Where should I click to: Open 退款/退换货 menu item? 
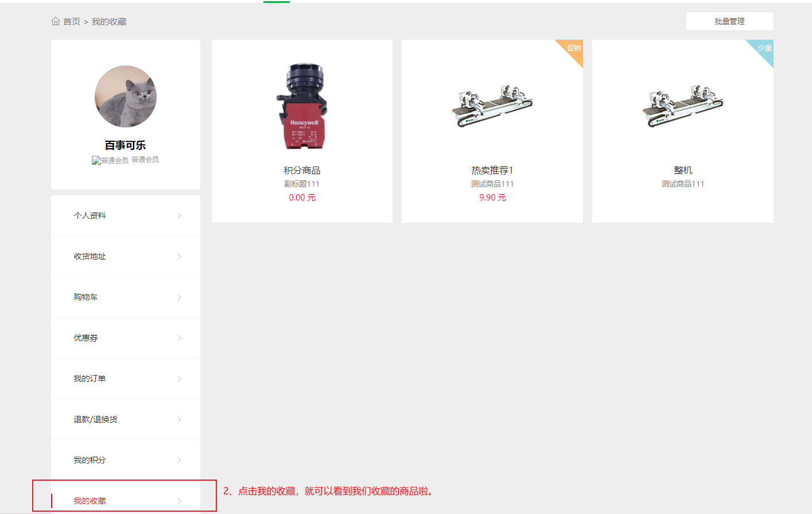tap(126, 419)
